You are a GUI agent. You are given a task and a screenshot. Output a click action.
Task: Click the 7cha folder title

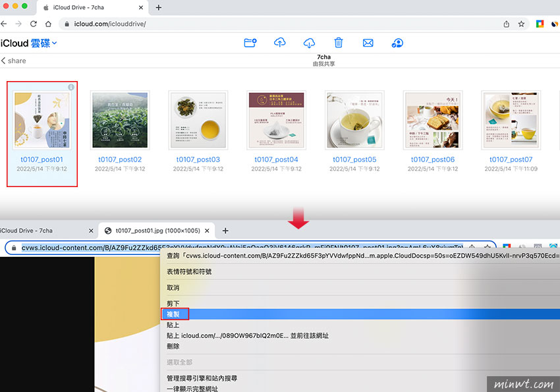click(324, 57)
